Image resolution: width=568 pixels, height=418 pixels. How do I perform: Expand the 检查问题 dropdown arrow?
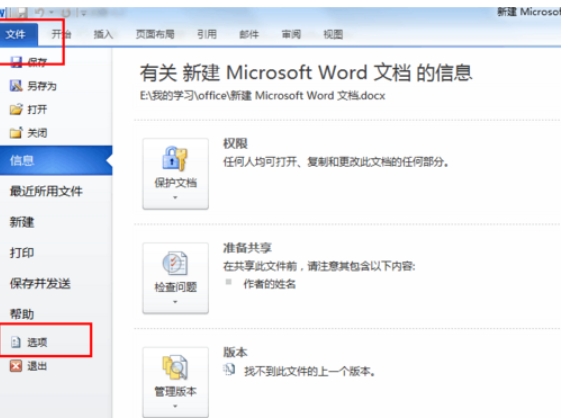[x=175, y=302]
